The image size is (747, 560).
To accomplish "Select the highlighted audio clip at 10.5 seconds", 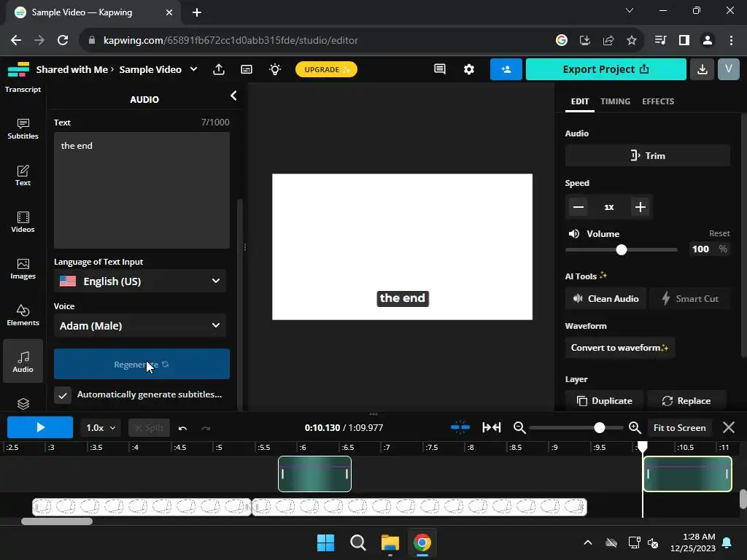I will [687, 474].
